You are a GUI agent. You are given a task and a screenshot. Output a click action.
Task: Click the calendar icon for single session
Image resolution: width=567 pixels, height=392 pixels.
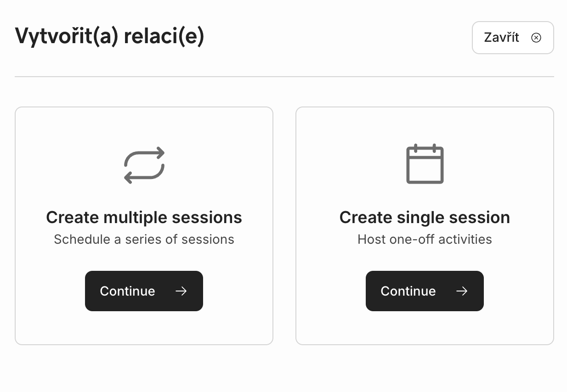(425, 164)
